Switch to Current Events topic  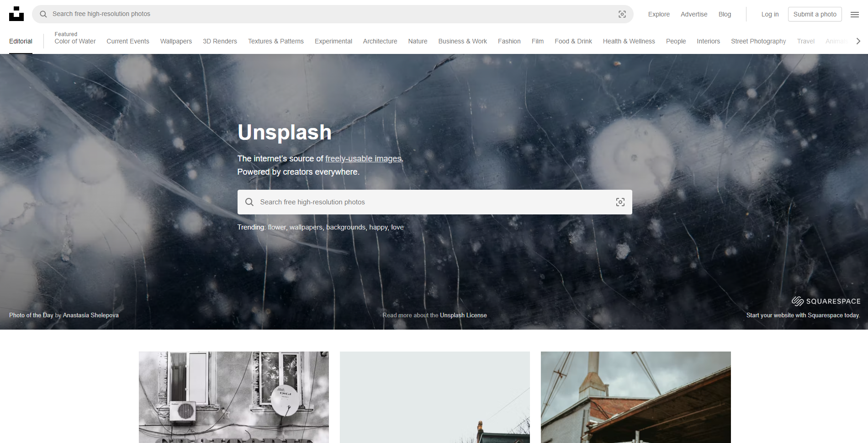128,41
